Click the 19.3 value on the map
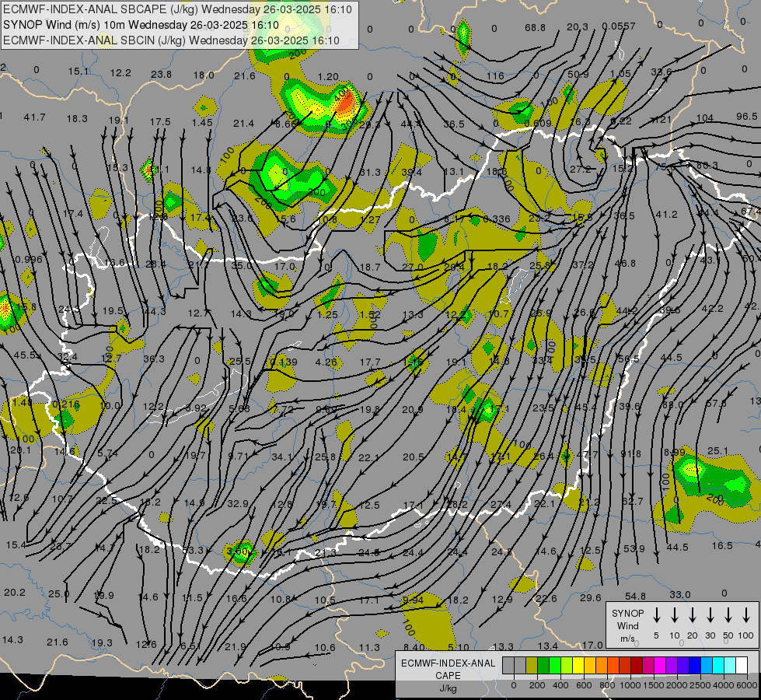The height and width of the screenshot is (700, 761). 102,642
